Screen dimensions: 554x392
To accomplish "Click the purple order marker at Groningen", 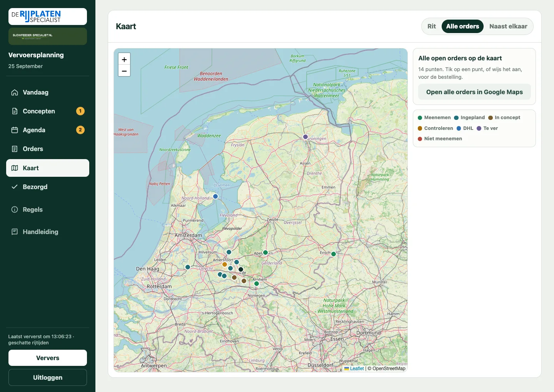I will coord(305,137).
